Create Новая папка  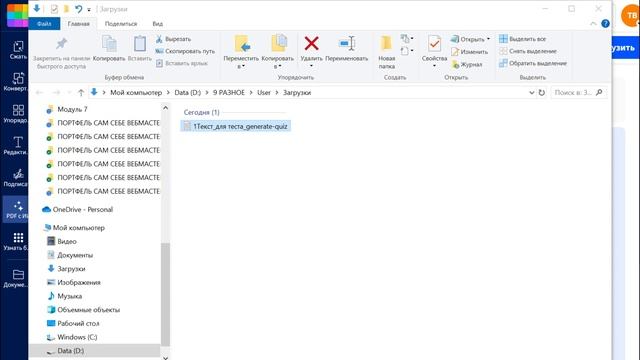386,52
